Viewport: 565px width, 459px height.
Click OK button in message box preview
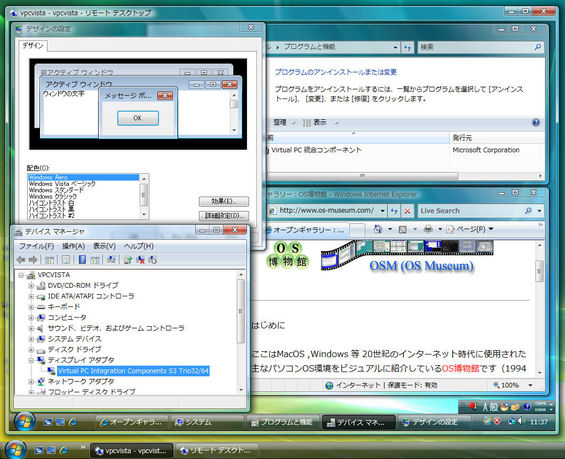click(138, 118)
